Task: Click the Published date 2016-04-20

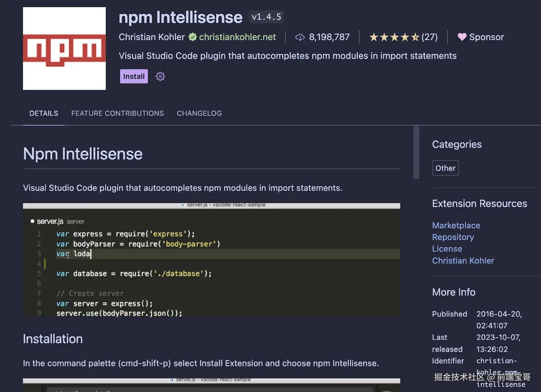Action: point(499,320)
